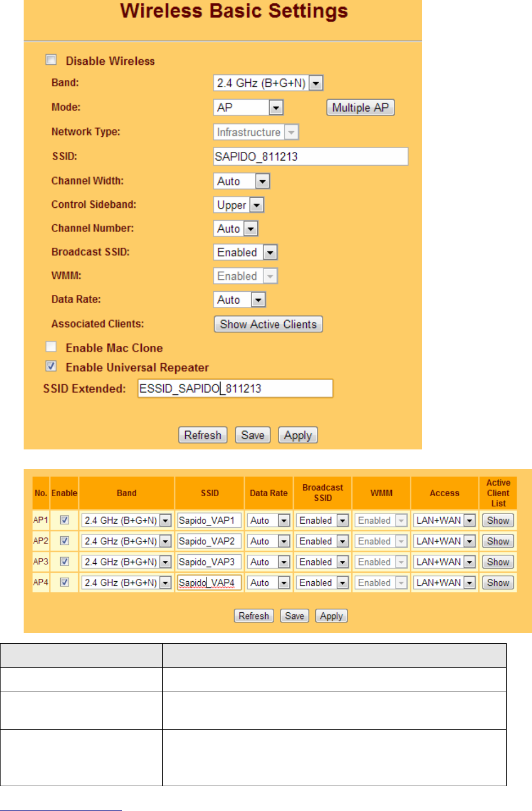Open the Data Rate dropdown for AP2
This screenshot has width=532, height=811.
pyautogui.click(x=269, y=541)
